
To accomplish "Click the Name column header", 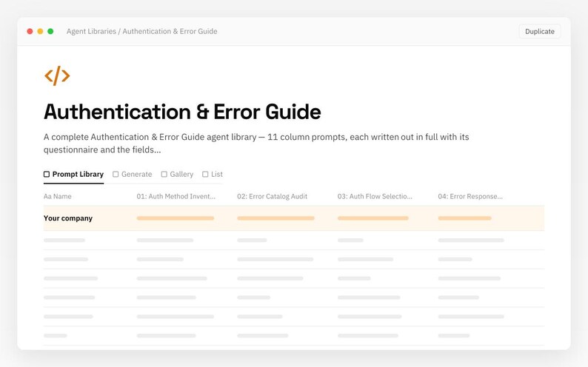I will tap(57, 196).
